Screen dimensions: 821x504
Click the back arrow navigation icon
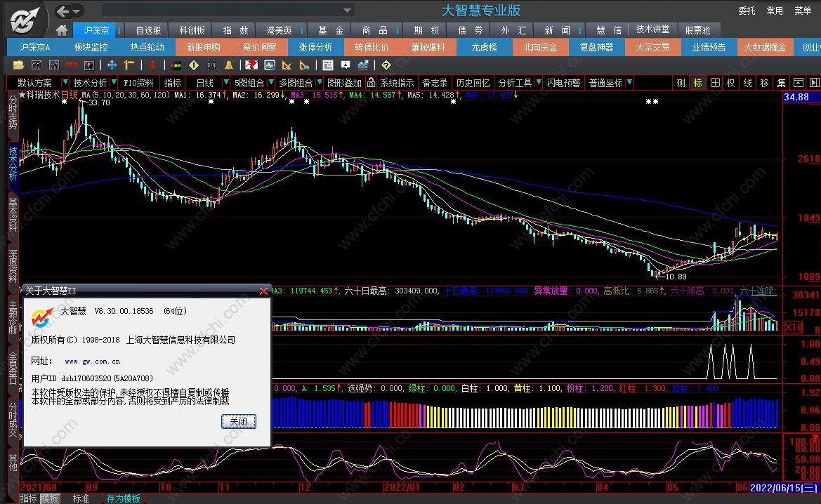[x=63, y=11]
